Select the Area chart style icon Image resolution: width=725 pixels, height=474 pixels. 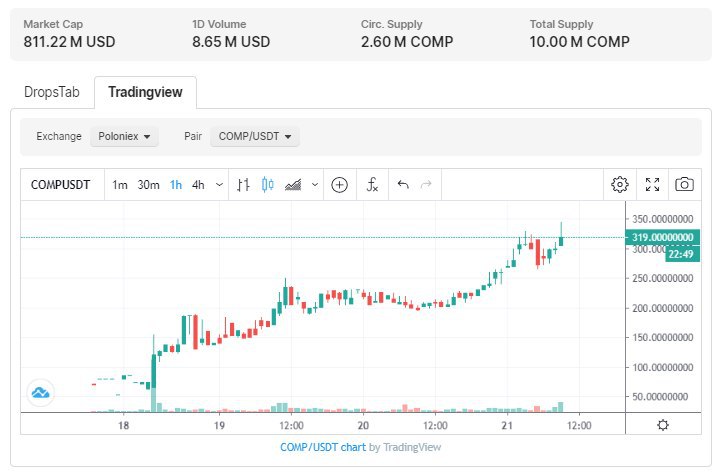(x=293, y=185)
